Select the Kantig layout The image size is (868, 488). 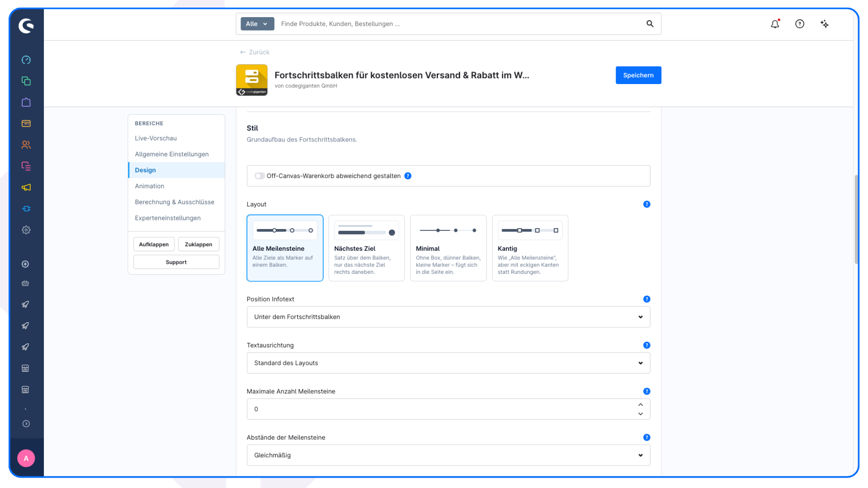[x=530, y=248]
